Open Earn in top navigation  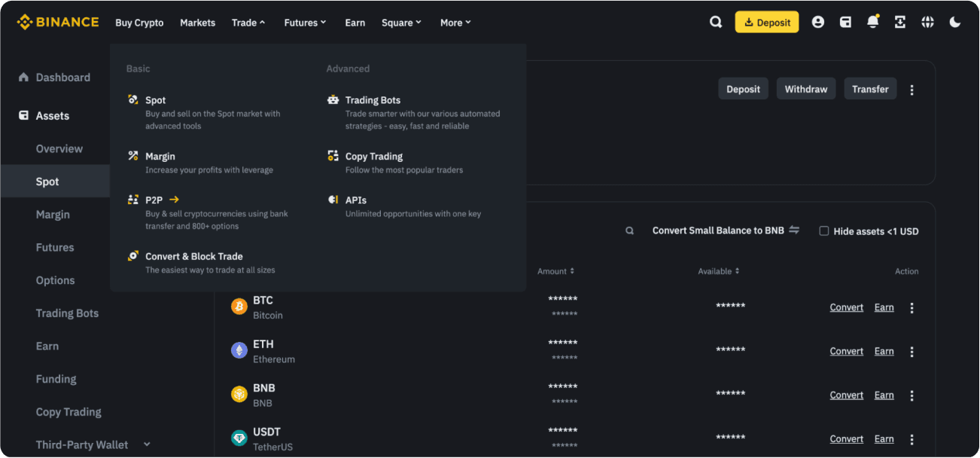[355, 23]
